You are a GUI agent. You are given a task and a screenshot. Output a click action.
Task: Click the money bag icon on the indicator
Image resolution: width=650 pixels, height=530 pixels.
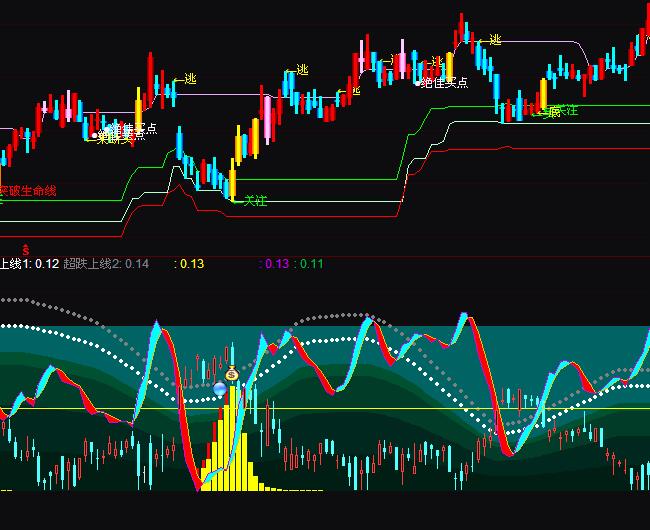(x=231, y=374)
